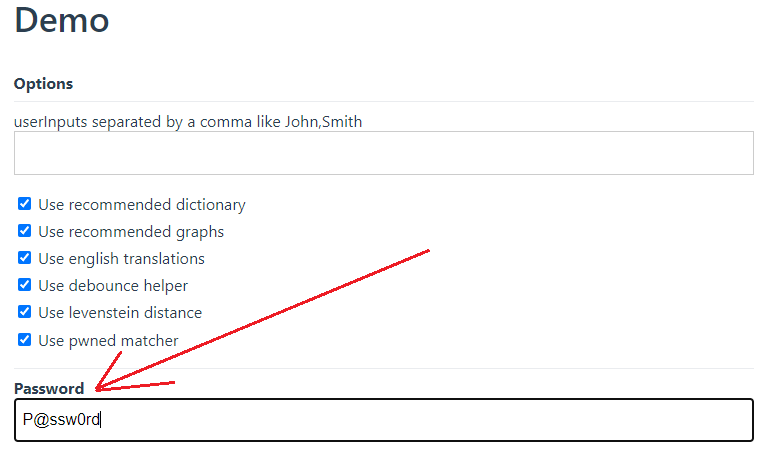The height and width of the screenshot is (453, 769).
Task: Focus the userInputs text field
Action: pos(383,153)
